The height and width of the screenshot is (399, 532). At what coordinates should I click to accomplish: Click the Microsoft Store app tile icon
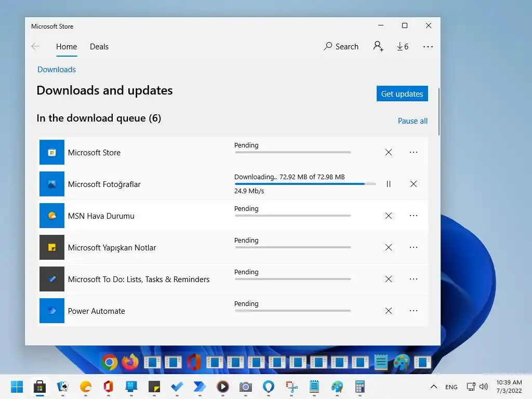[52, 152]
